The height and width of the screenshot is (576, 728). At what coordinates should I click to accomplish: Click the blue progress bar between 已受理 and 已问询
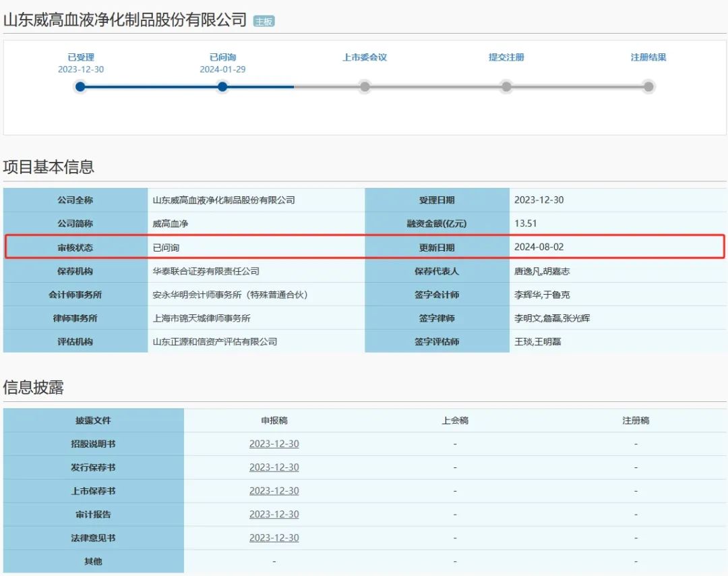tap(152, 86)
